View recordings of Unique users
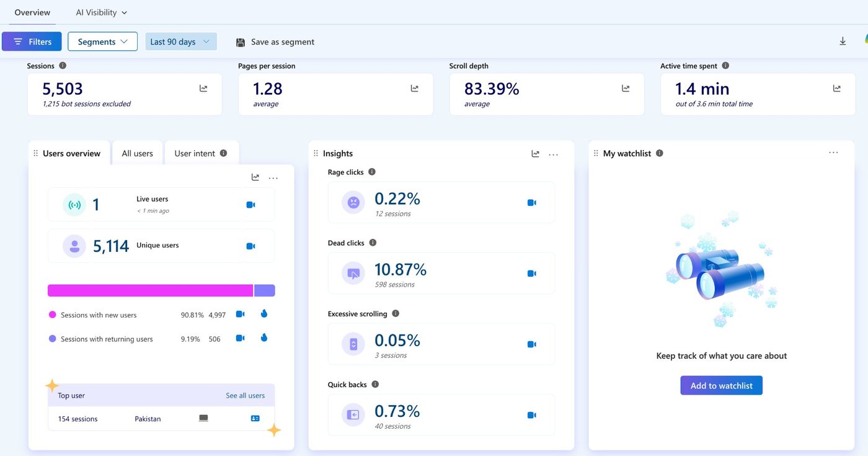 pyautogui.click(x=250, y=246)
